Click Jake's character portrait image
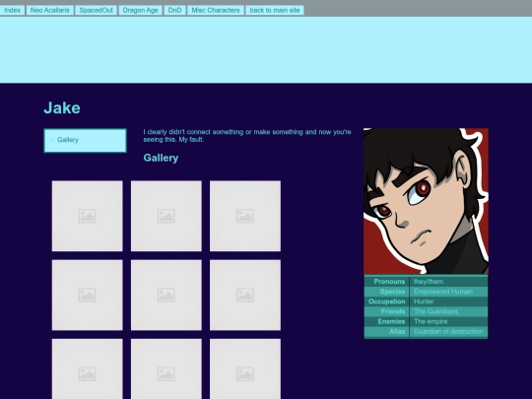This screenshot has height=399, width=532. [x=426, y=201]
